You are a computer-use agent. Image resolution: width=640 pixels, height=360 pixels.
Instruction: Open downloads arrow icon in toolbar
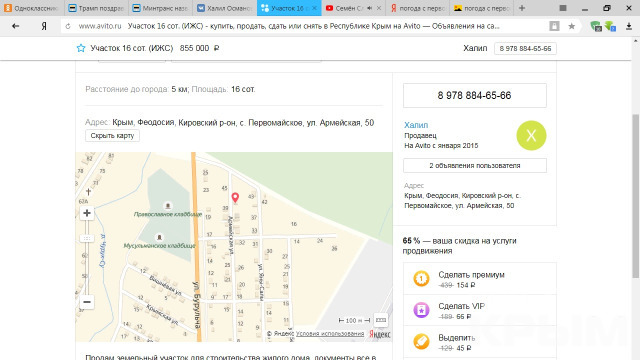(x=629, y=26)
